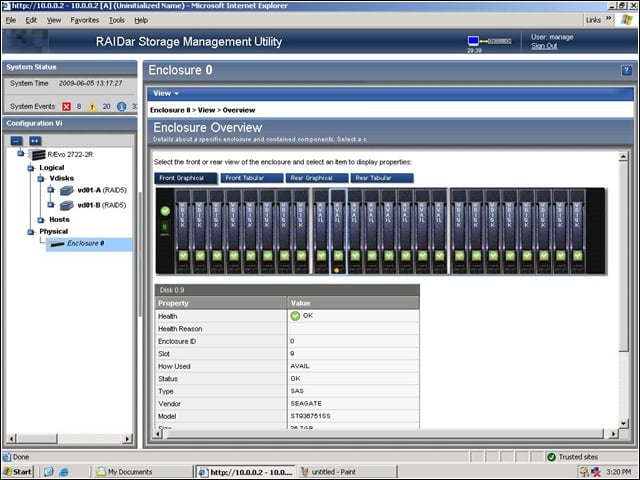
Task: Switch to the Front Graphical tab
Action: pos(186,178)
